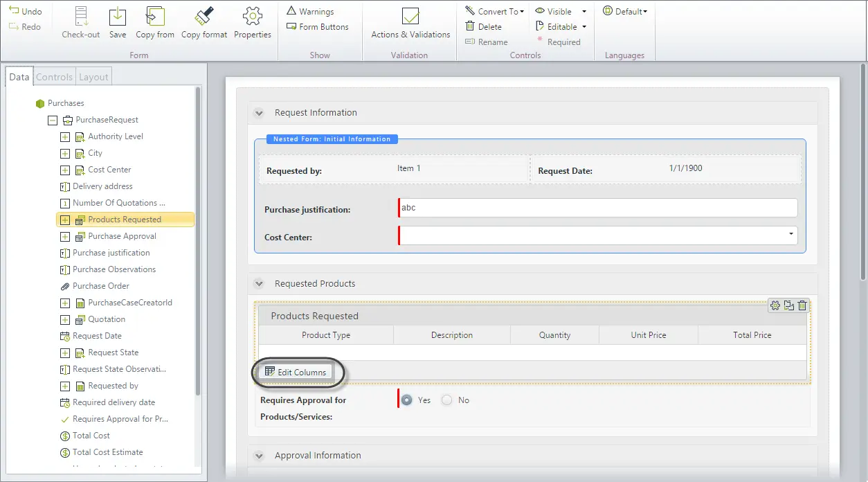This screenshot has height=482, width=868.
Task: Select Products Requested in the data tree
Action: click(x=125, y=220)
